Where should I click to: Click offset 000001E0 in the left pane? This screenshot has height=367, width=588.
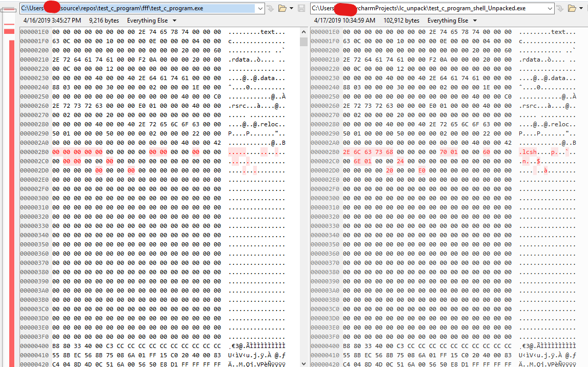[34, 32]
